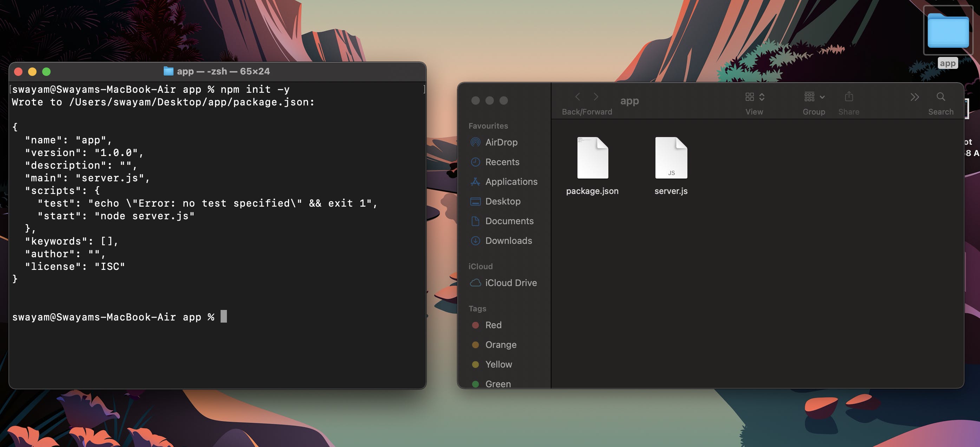The image size is (980, 447).
Task: Go back in Finder navigation
Action: pos(577,97)
